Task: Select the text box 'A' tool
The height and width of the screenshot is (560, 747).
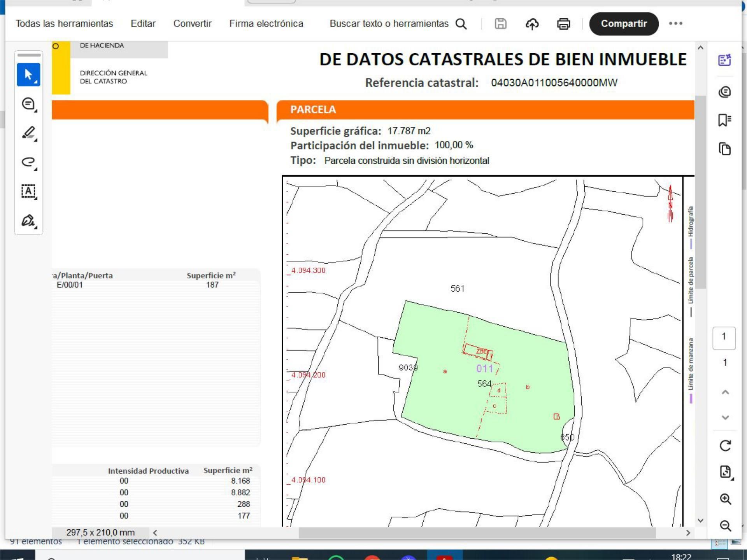Action: click(x=28, y=191)
